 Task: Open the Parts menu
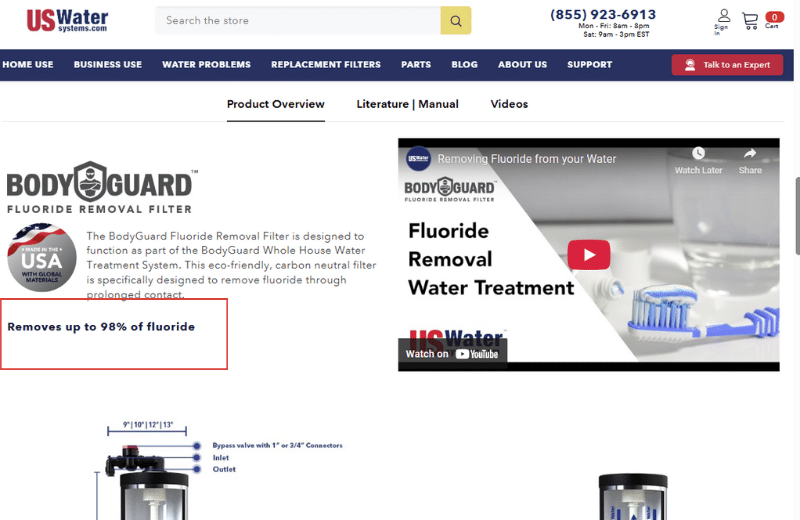[416, 65]
